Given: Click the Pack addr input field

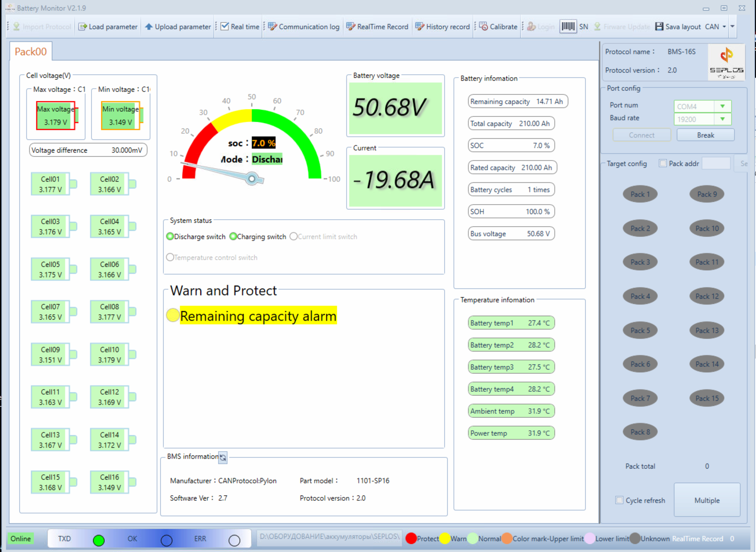Looking at the screenshot, I should [x=716, y=164].
